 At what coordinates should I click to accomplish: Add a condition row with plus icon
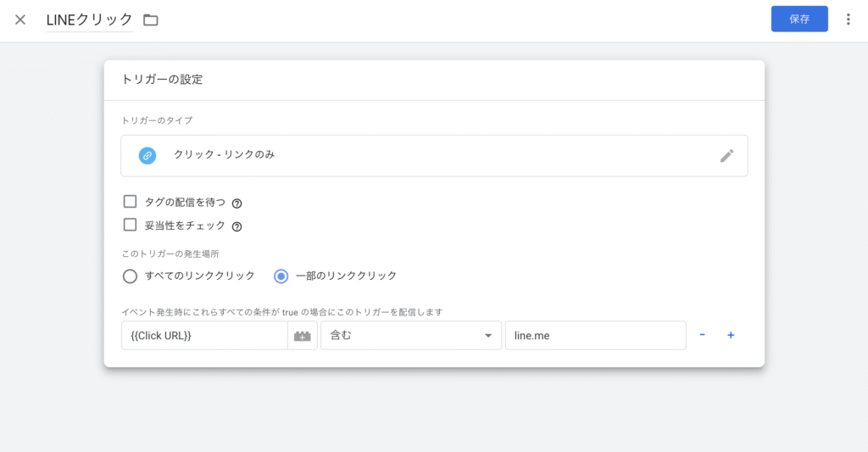731,335
